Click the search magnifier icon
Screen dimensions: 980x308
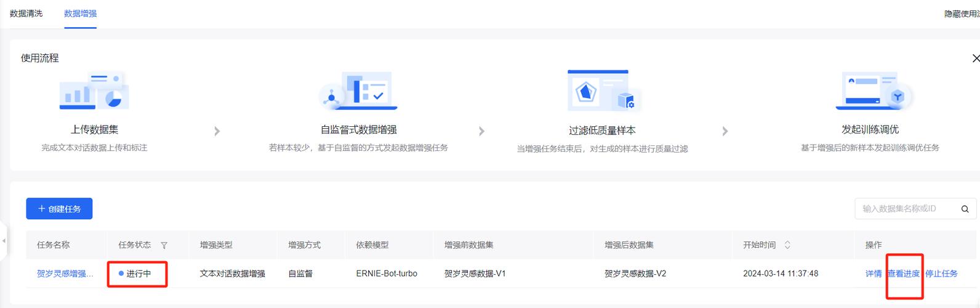(x=965, y=209)
